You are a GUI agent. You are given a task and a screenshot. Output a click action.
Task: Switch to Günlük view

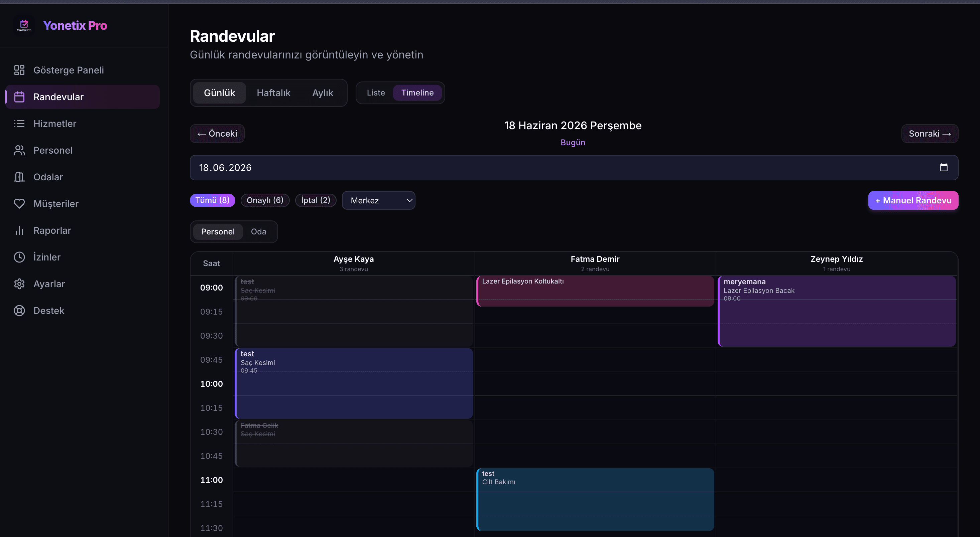(220, 93)
